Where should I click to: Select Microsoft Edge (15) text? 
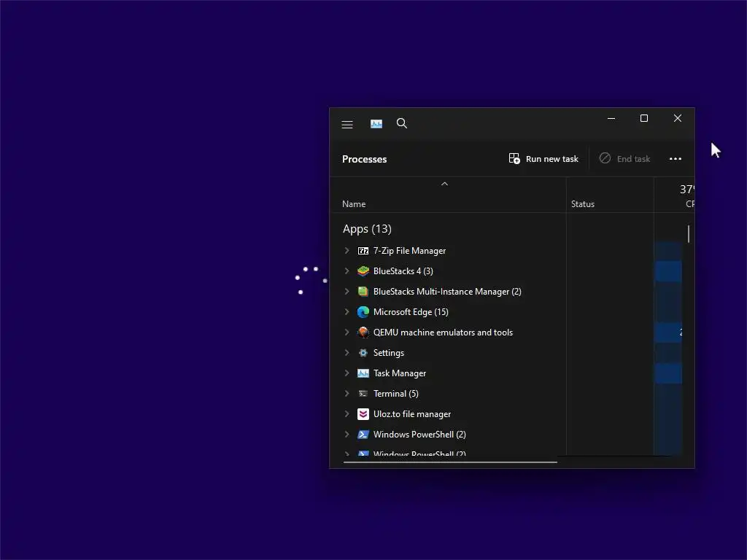(411, 312)
